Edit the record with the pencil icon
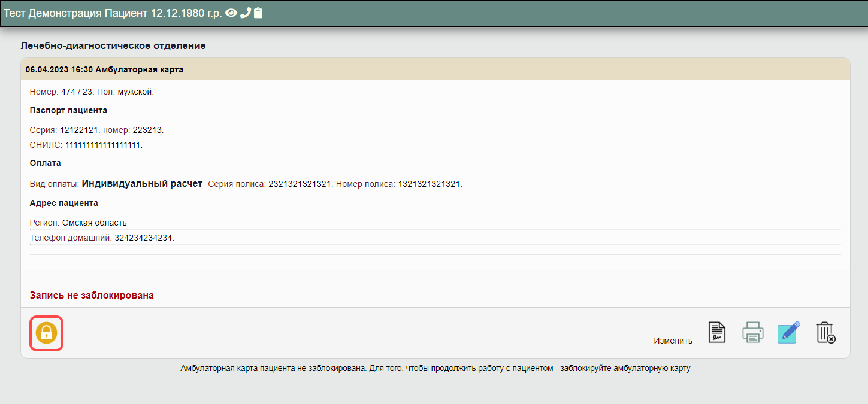 pyautogui.click(x=788, y=332)
